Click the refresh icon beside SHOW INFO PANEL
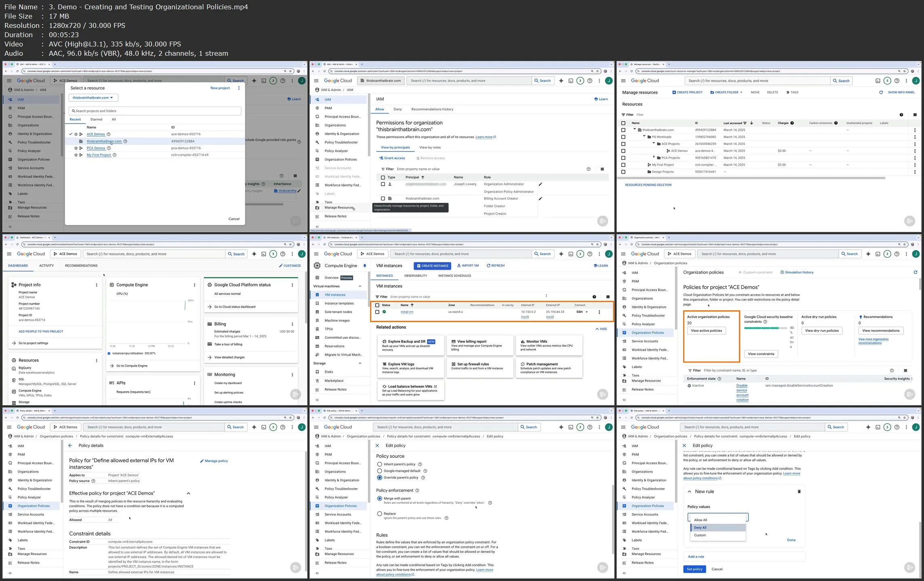924x581 pixels. pos(881,92)
